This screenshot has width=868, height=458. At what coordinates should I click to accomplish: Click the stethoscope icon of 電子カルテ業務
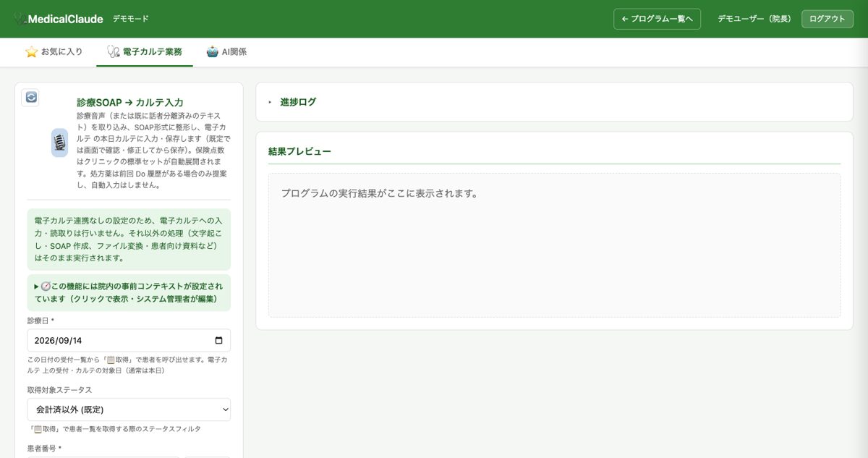(x=113, y=52)
